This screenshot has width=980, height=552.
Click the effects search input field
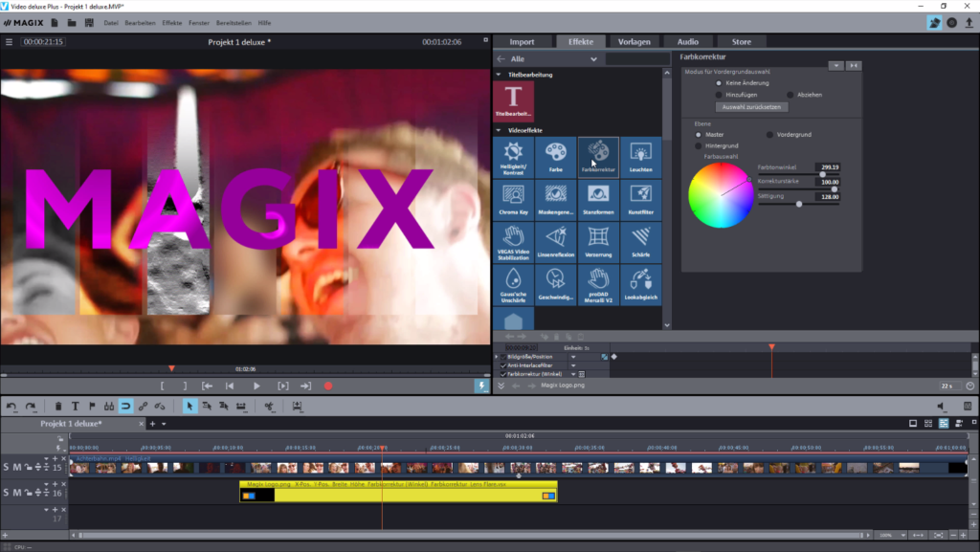click(637, 58)
